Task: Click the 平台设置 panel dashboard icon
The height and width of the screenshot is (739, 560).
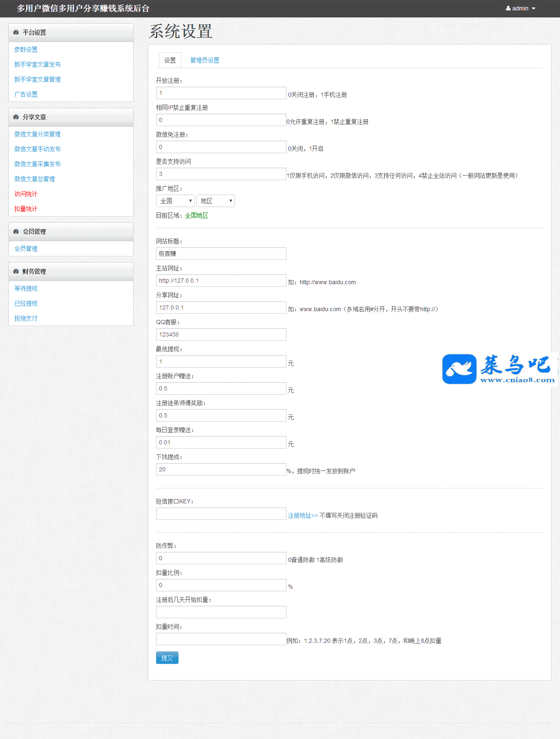Action: (16, 32)
